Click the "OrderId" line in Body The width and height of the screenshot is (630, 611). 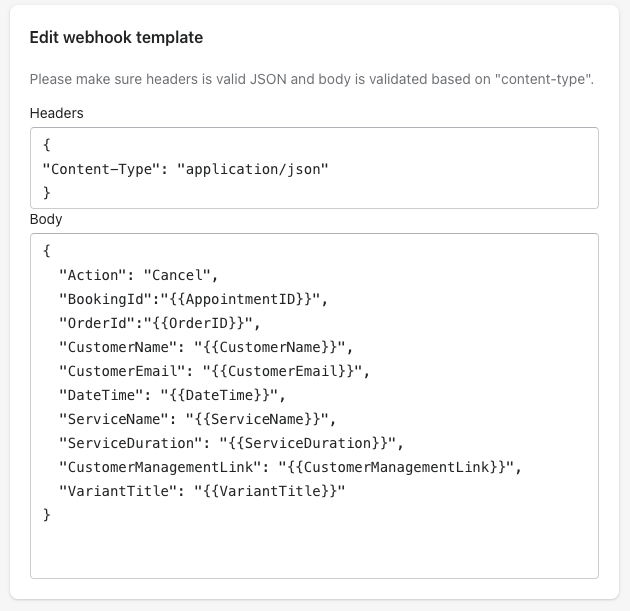point(160,323)
